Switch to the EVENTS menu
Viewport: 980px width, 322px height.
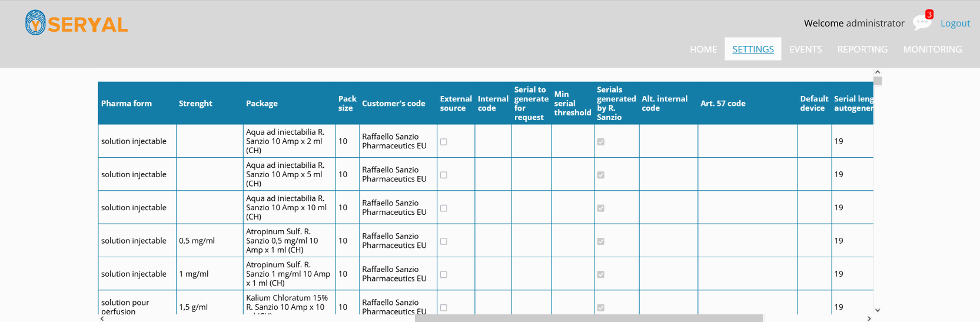[805, 49]
